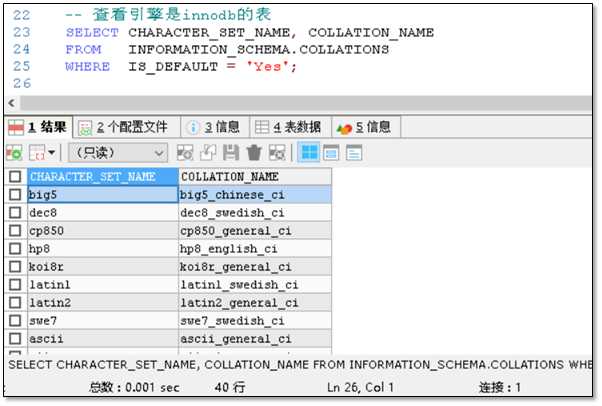
Task: Click the insert new row icon
Action: coord(185,153)
